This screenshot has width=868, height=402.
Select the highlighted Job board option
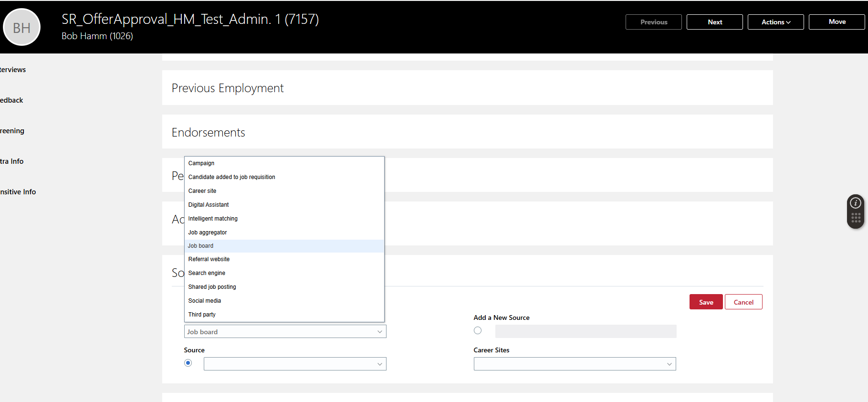coord(284,246)
